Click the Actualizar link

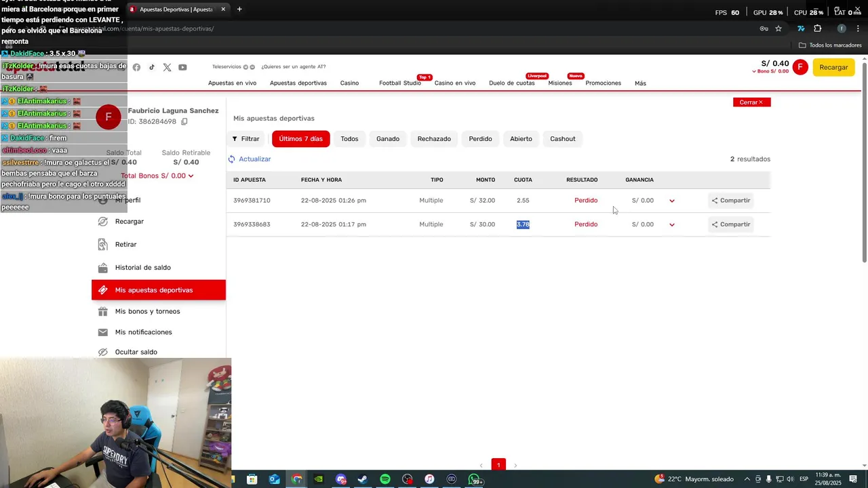point(254,159)
